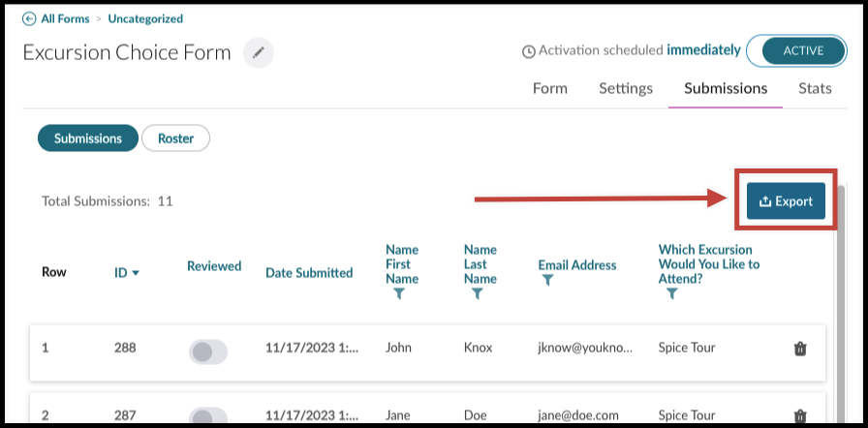This screenshot has height=428, width=868.
Task: Click the vertical scrollbar of submissions table
Action: tap(841, 304)
